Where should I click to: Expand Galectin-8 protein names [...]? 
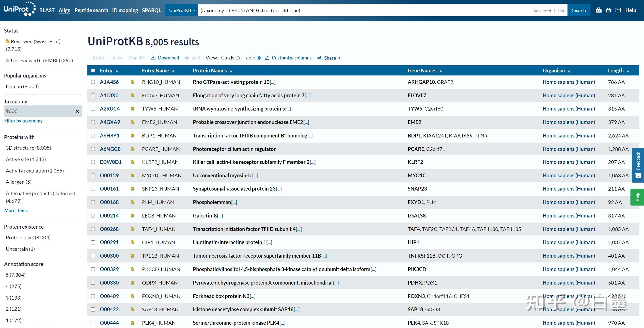tap(220, 216)
